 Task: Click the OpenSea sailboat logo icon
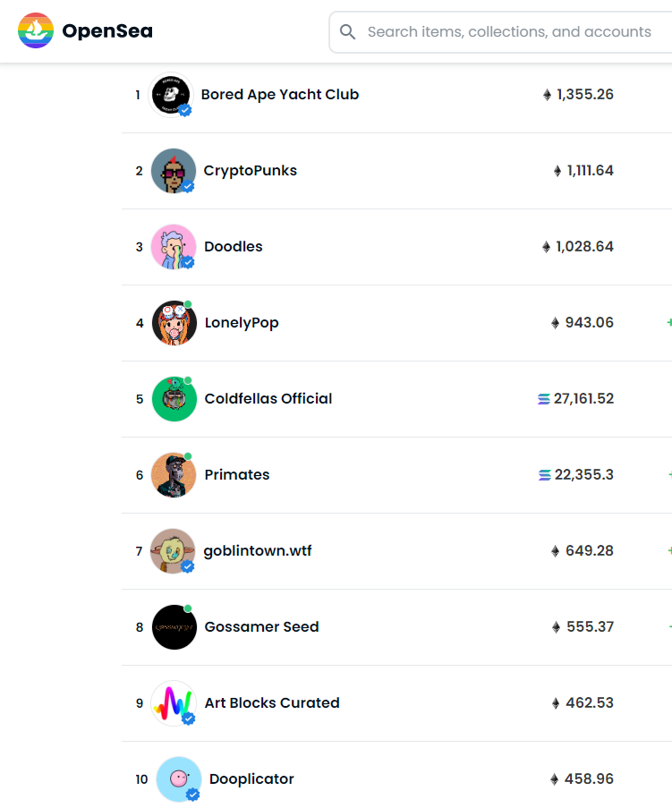35,31
